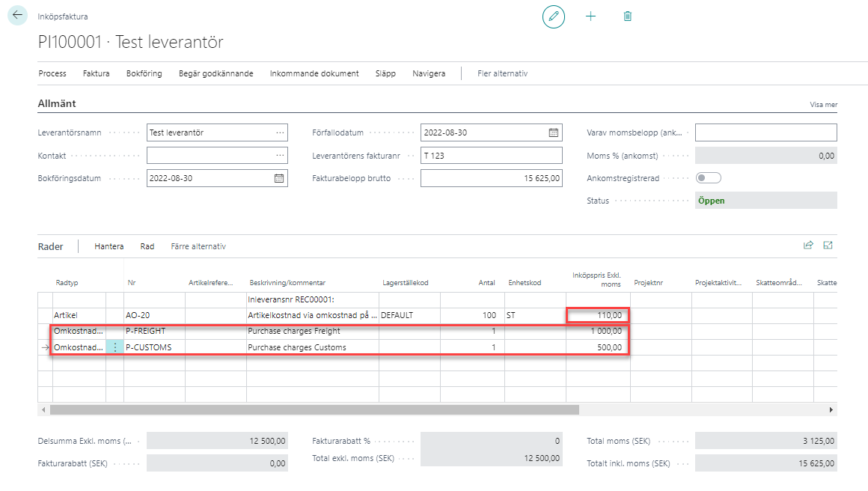Image resolution: width=868 pixels, height=491 pixels.
Task: Click the trash can delete icon
Action: coord(628,16)
